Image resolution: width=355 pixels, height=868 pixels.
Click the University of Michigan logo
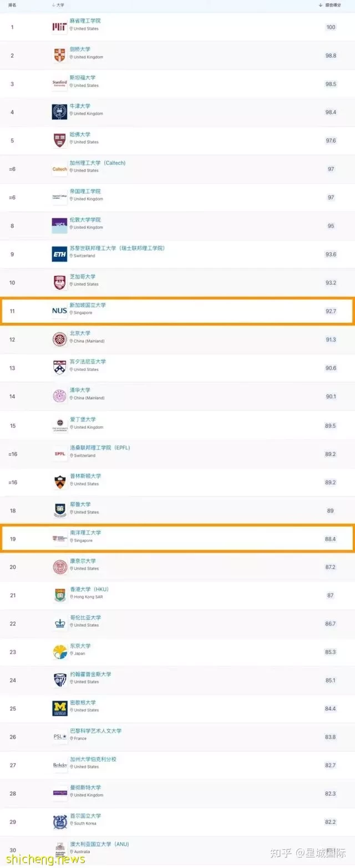[59, 708]
